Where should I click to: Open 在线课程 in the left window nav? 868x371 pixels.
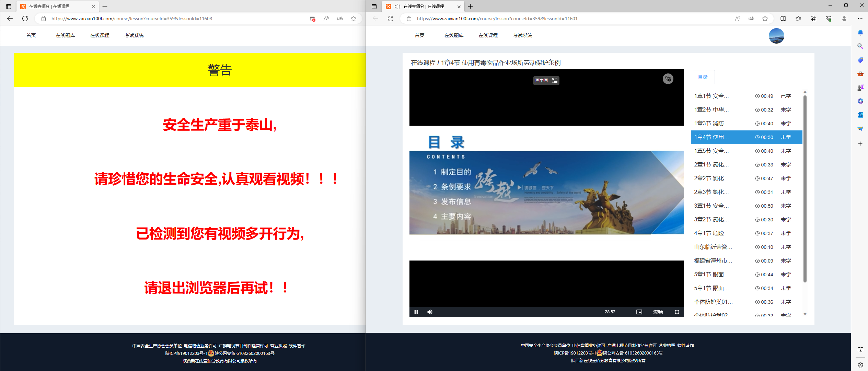pos(100,35)
